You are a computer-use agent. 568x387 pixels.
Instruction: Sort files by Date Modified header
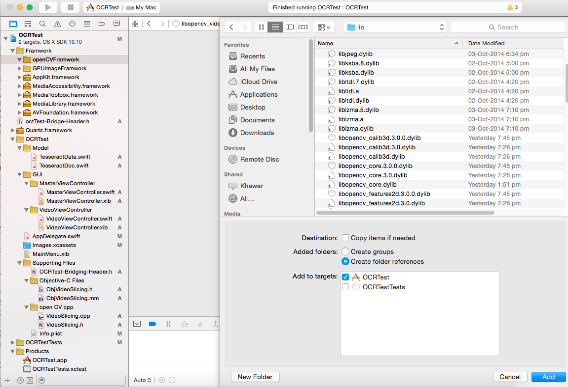(x=514, y=43)
